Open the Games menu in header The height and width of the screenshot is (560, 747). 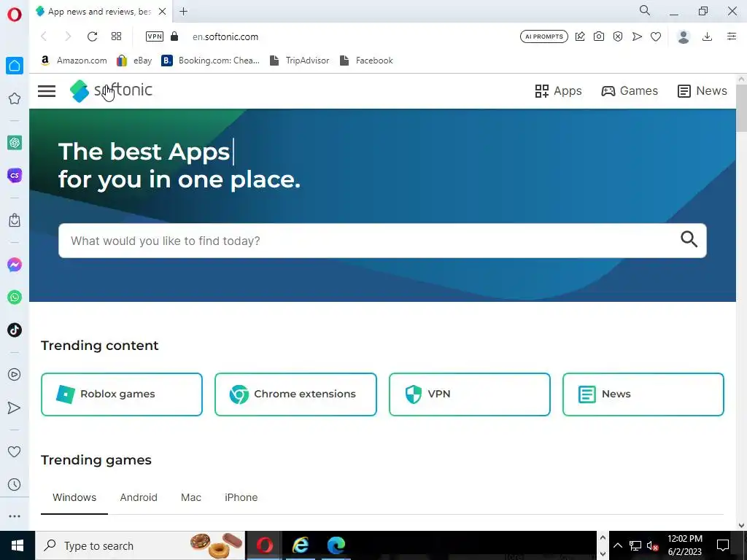point(630,91)
